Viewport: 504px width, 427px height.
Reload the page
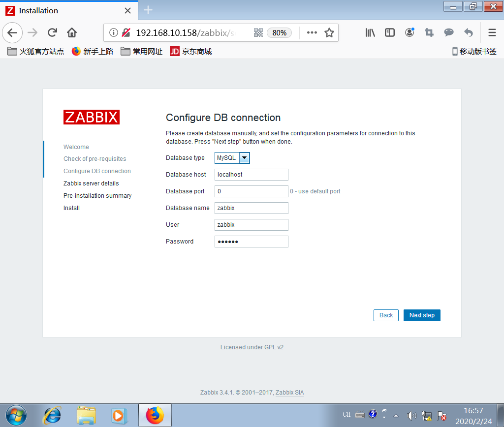coord(52,32)
